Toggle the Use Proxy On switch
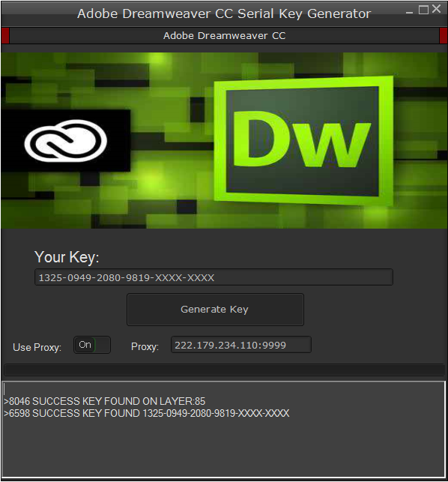448x482 pixels. tap(92, 345)
